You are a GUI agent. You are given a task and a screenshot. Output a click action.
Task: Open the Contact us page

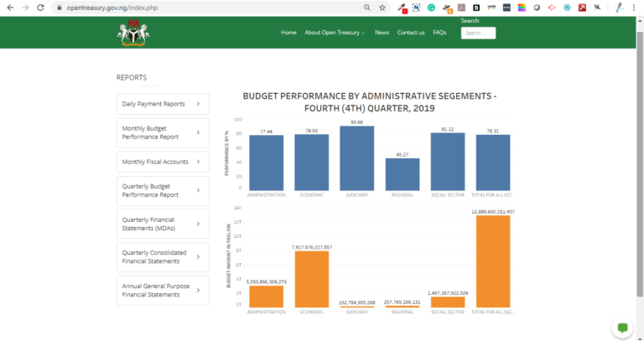(411, 33)
